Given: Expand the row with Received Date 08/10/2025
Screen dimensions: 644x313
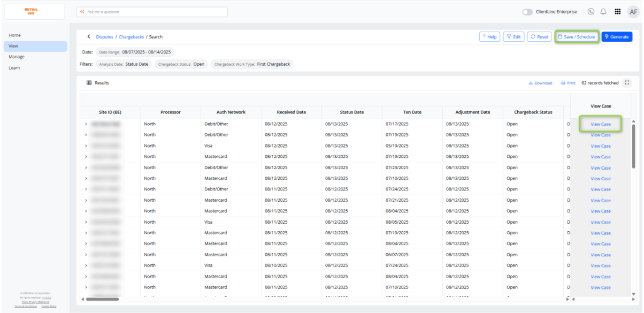Looking at the screenshot, I should pyautogui.click(x=86, y=265).
